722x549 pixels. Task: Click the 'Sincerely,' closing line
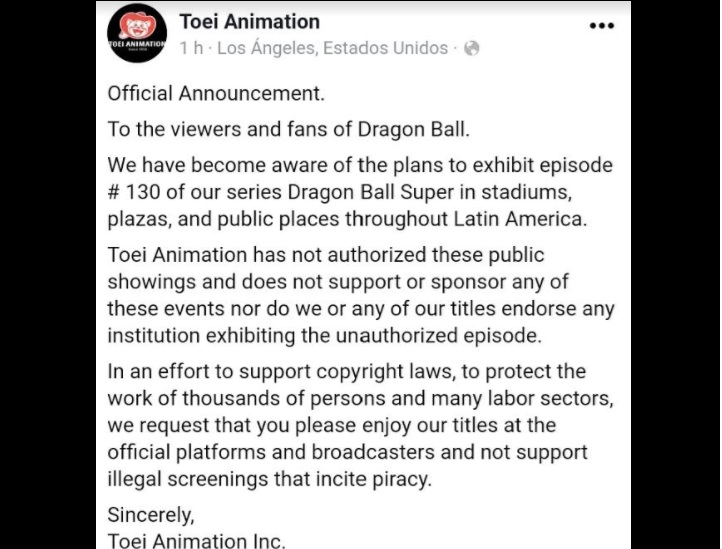click(151, 515)
